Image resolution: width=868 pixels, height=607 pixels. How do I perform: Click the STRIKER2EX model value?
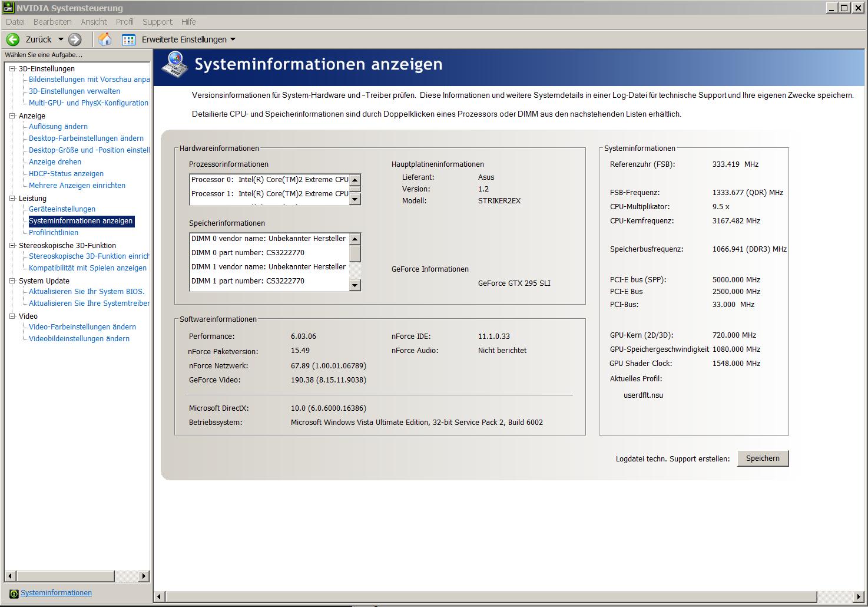click(499, 201)
